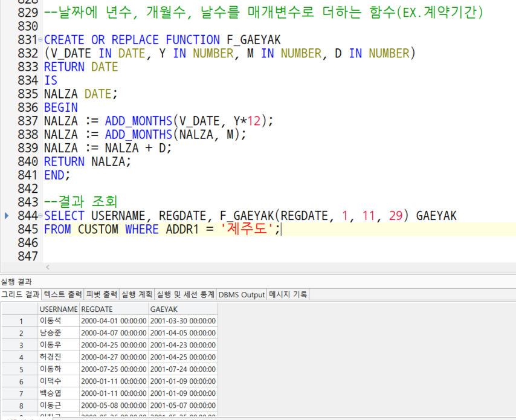This screenshot has height=420, width=516.
Task: Click GAEYAK cell 2001-05-07 00:00:00
Action: click(183, 405)
